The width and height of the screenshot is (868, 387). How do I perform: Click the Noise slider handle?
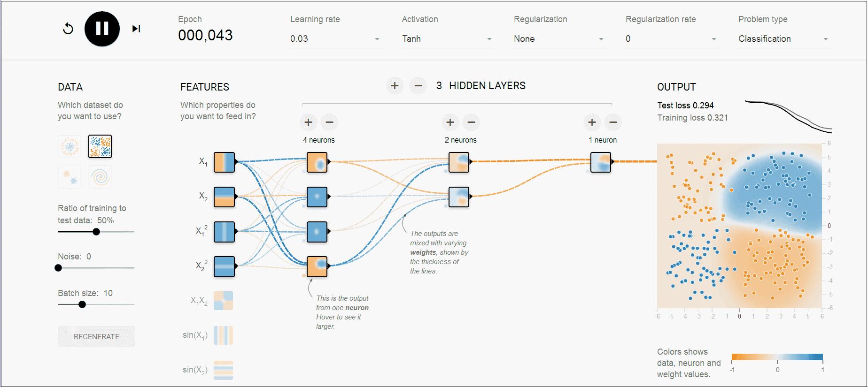point(58,268)
